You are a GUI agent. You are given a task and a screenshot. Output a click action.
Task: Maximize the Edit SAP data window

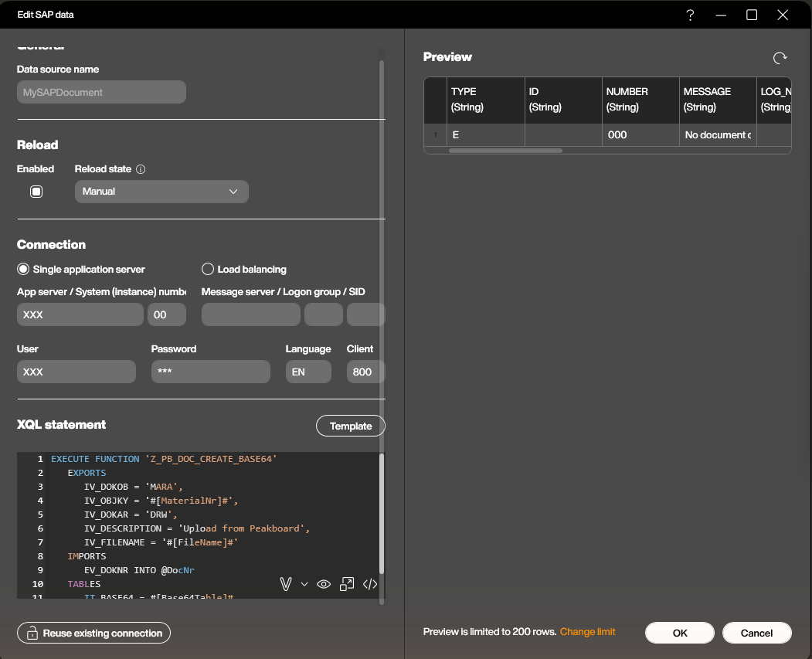click(x=752, y=15)
